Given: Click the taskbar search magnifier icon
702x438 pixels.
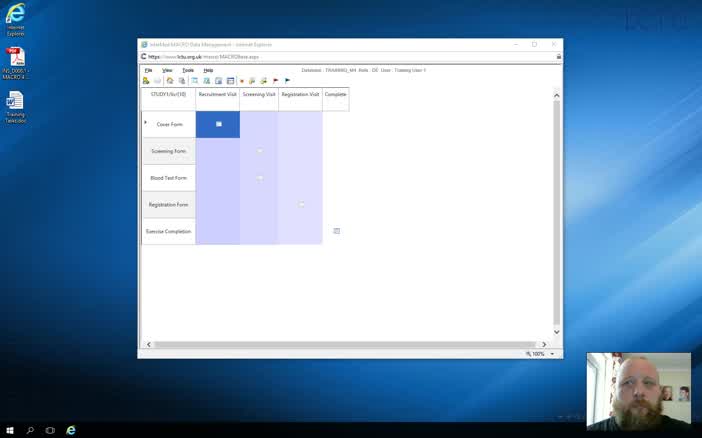Looking at the screenshot, I should pos(30,430).
